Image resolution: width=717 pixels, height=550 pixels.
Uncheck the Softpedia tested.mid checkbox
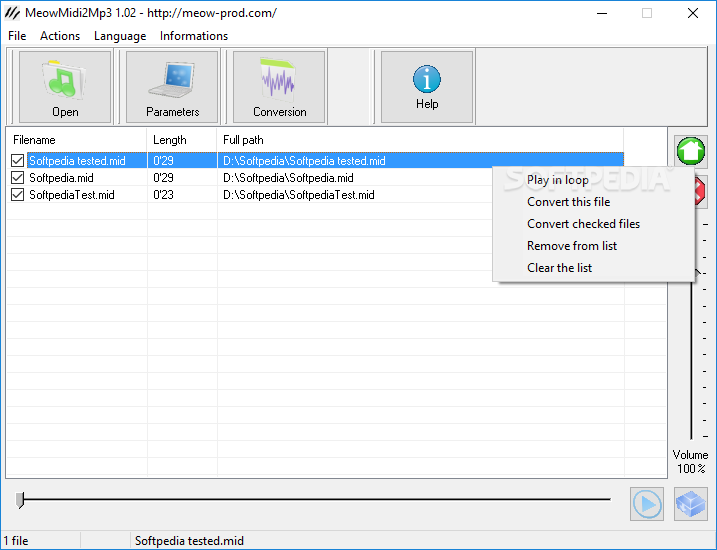click(x=17, y=160)
